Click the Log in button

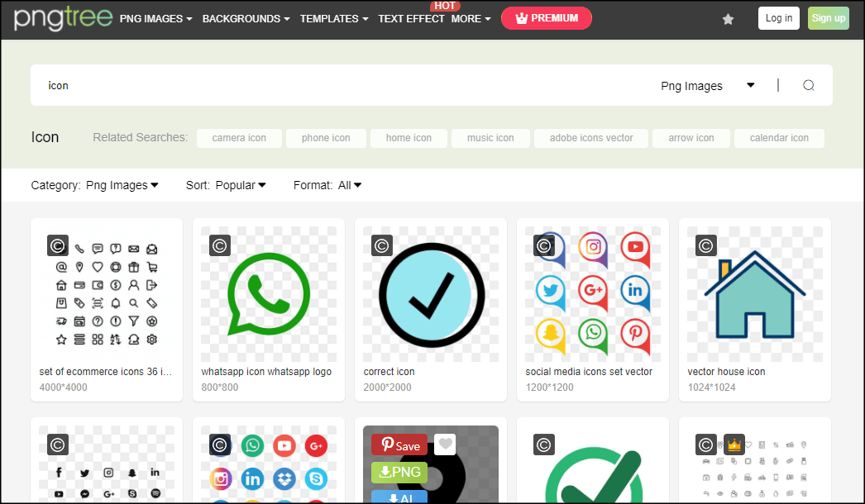coord(778,18)
